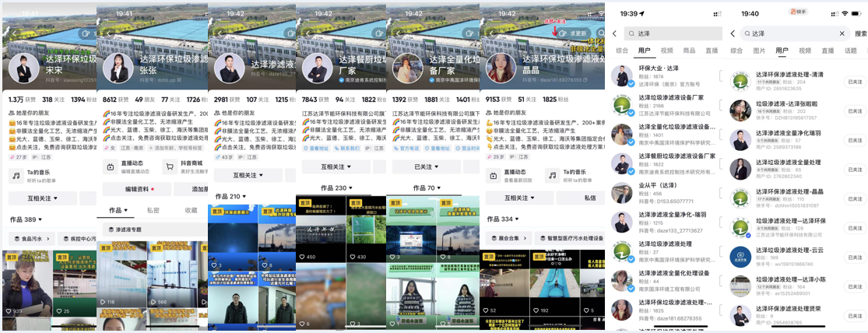Expand 作品 334 sort dropdown
The width and height of the screenshot is (868, 333).
coord(503,219)
